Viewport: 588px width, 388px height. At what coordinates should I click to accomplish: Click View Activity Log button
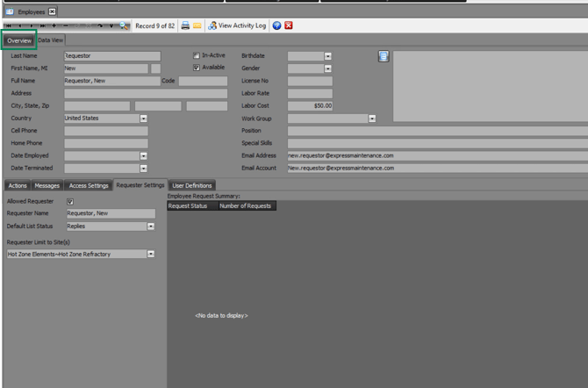(x=237, y=25)
